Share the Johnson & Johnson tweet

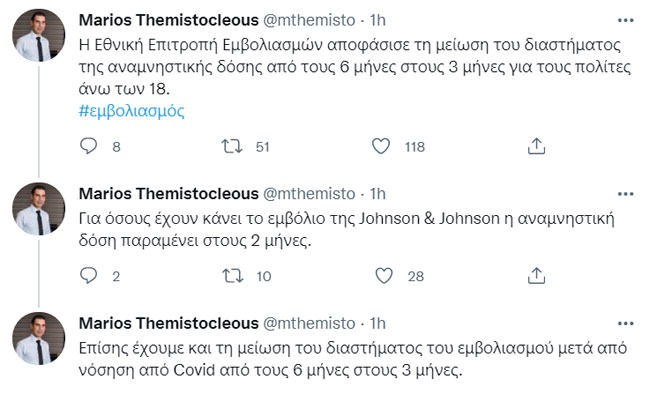pyautogui.click(x=536, y=275)
